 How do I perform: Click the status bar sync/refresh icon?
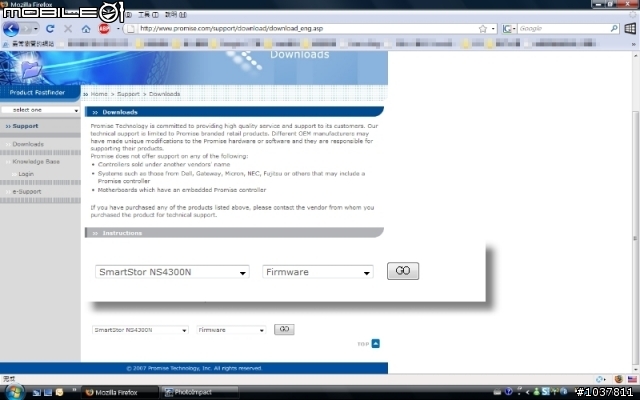click(x=600, y=379)
